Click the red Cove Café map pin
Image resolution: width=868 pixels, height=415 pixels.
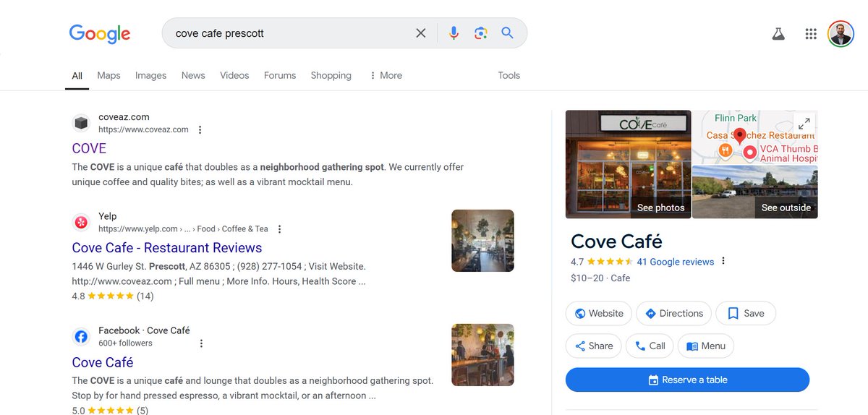point(739,136)
